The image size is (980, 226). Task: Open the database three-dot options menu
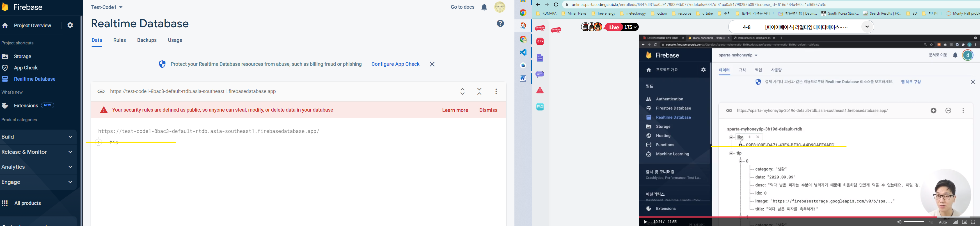(x=496, y=91)
